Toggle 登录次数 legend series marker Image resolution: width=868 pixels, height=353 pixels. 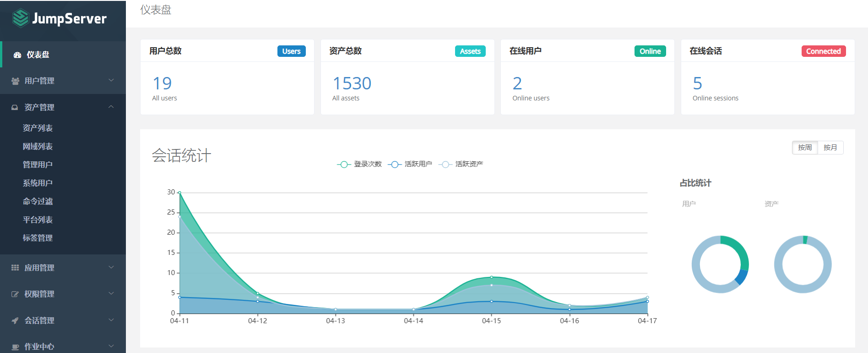[344, 164]
